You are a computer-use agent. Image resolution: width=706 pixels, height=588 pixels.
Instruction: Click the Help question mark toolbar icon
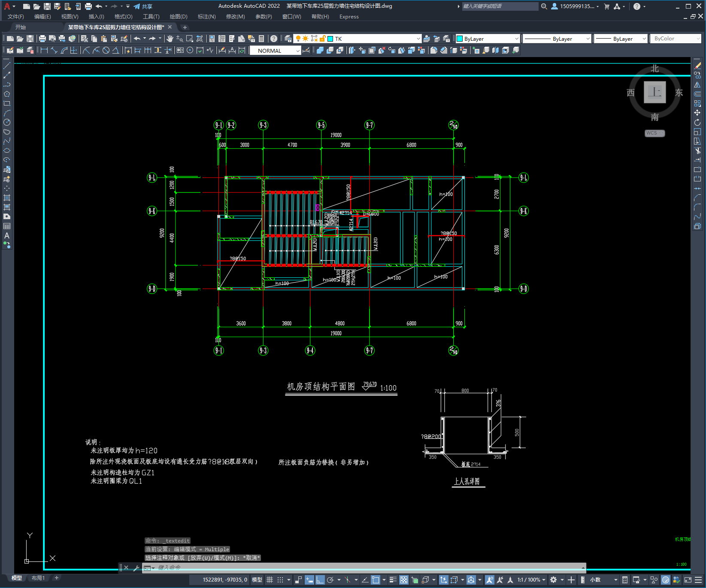click(274, 39)
